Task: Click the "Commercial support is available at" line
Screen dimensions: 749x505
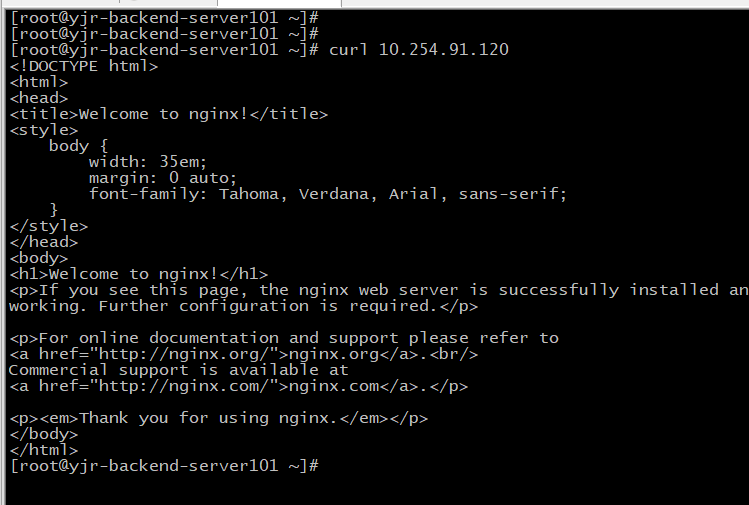Action: (178, 370)
